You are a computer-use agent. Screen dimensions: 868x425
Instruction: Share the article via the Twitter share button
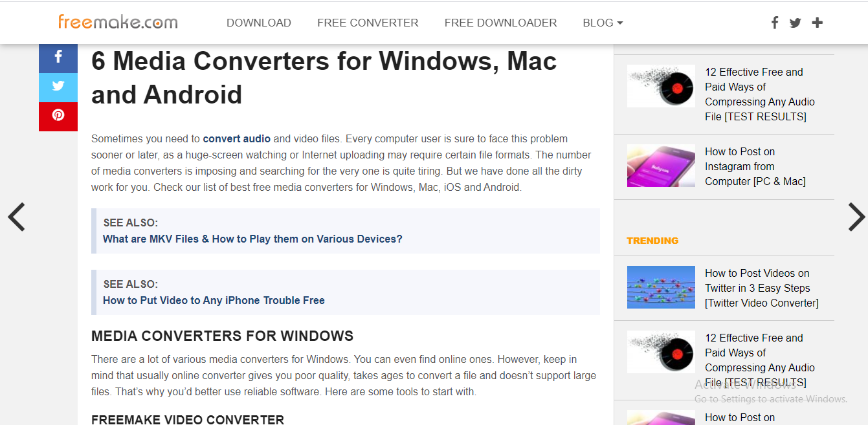[x=58, y=87]
